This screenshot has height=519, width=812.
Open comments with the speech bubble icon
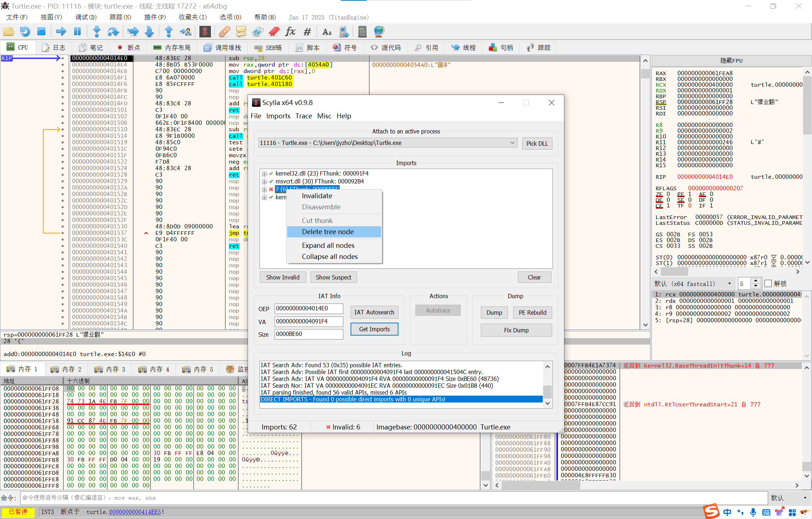click(x=241, y=32)
